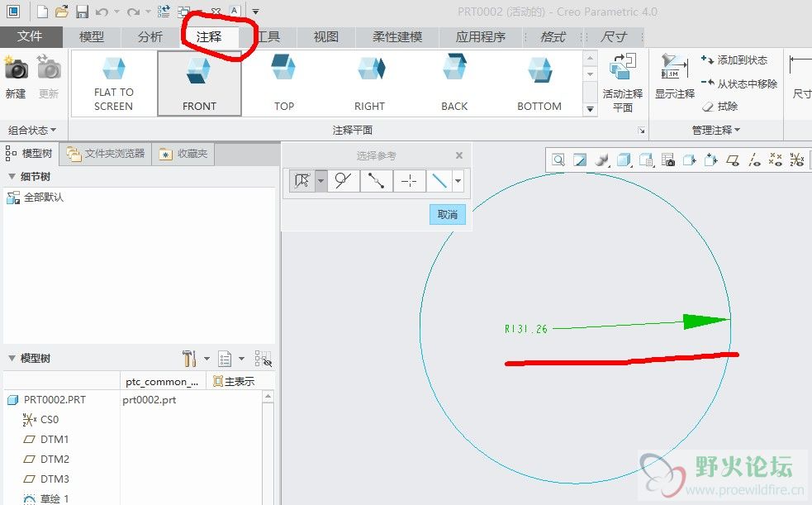
Task: Switch to the 模型 ribbon tab
Action: point(92,36)
